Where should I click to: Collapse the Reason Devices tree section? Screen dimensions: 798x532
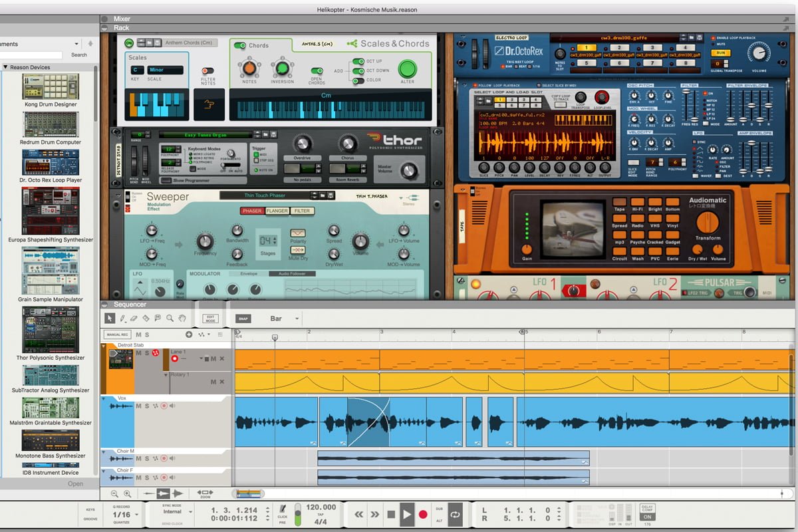pos(5,67)
